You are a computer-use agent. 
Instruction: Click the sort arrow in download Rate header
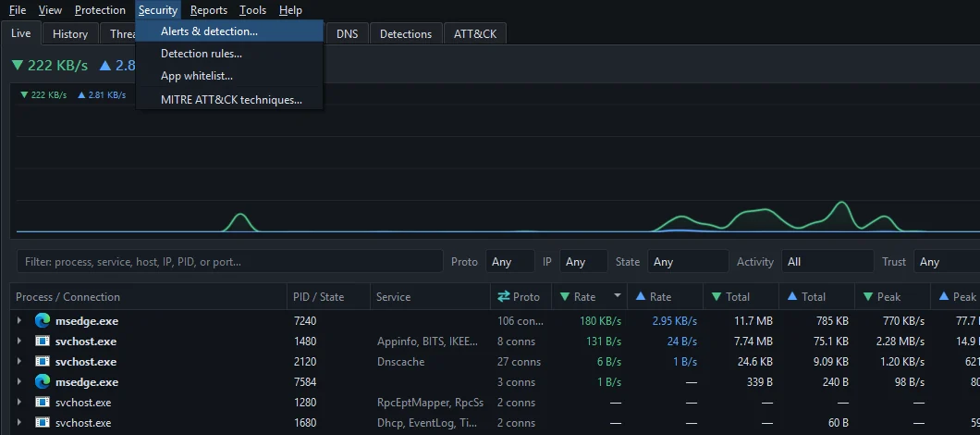[618, 296]
